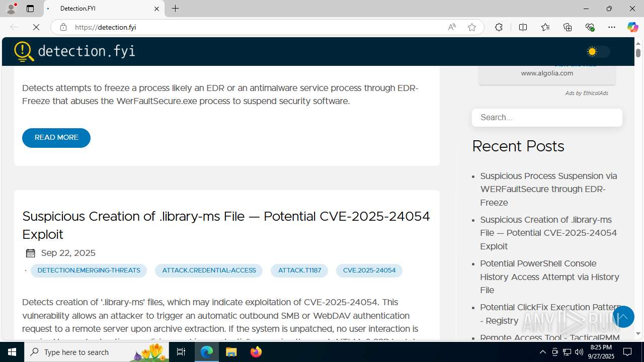The height and width of the screenshot is (362, 644).
Task: Open Task View on the taskbar
Action: (x=181, y=352)
